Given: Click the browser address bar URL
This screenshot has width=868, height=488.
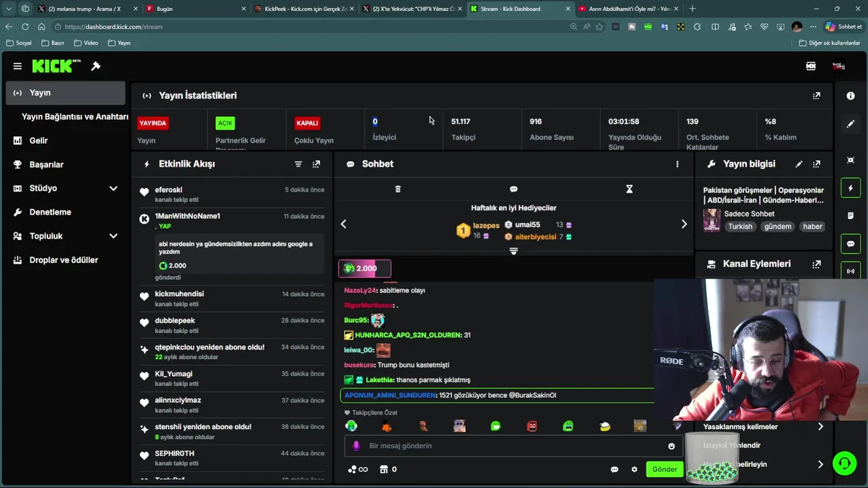Looking at the screenshot, I should (x=114, y=26).
